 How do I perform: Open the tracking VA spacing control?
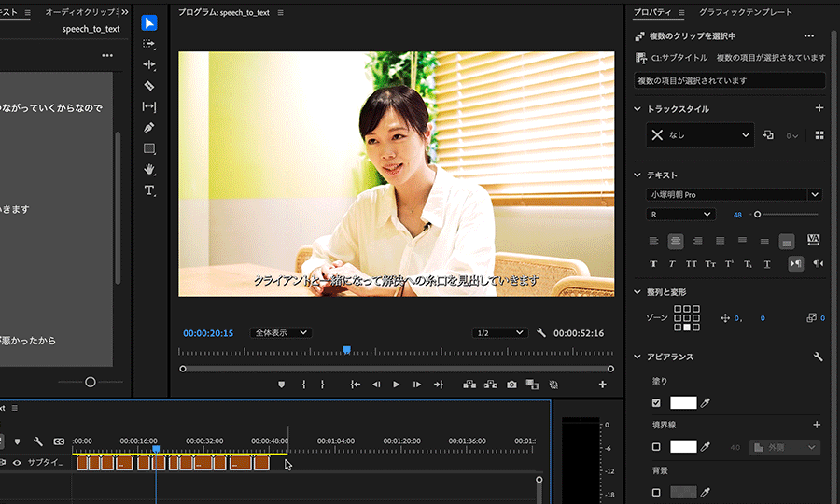point(813,240)
